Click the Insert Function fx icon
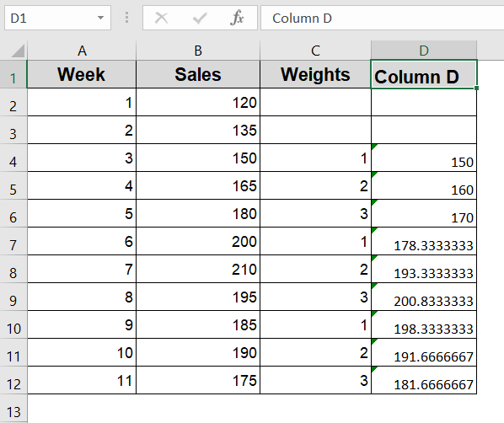Image resolution: width=504 pixels, height=423 pixels. coord(237,18)
